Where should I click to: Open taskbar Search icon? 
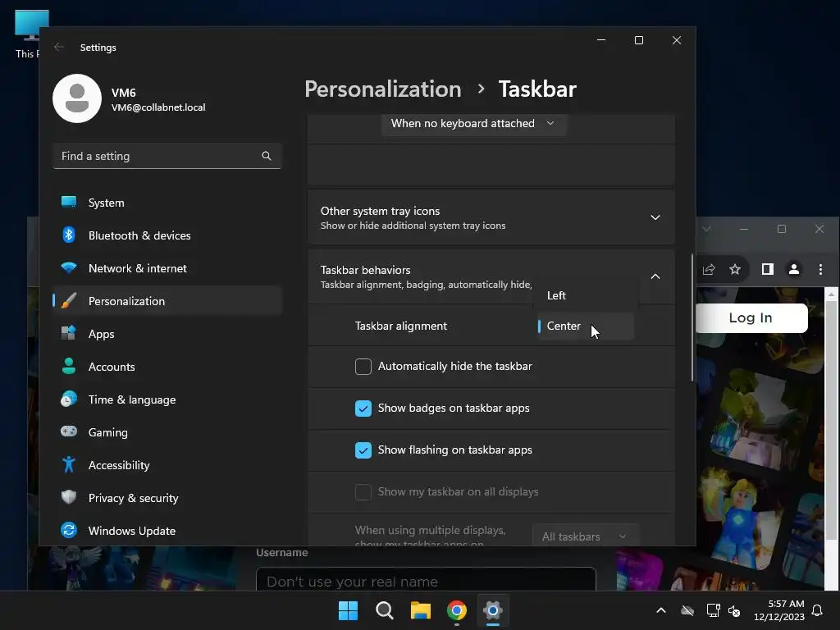385,610
